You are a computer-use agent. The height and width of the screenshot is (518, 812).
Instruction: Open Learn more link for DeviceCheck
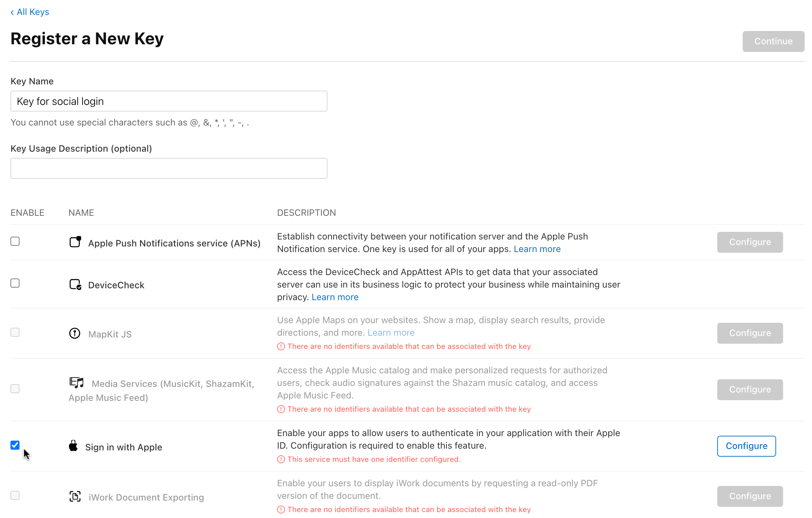335,297
